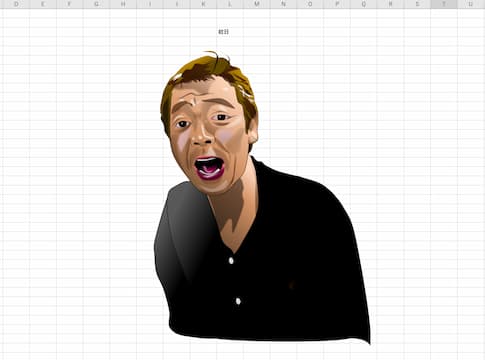This screenshot has height=360, width=485.
Task: Select column U header
Action: [471, 4]
